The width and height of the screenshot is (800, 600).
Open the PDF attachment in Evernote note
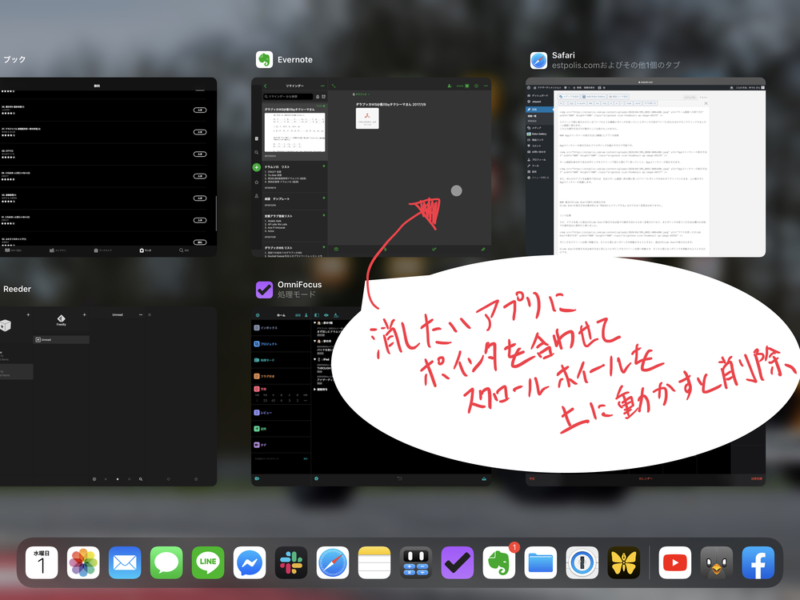click(367, 118)
